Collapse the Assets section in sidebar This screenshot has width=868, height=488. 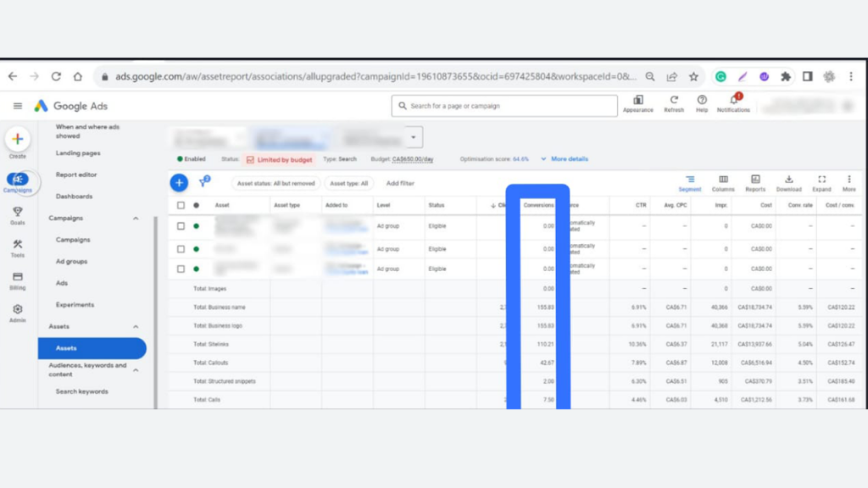point(136,326)
